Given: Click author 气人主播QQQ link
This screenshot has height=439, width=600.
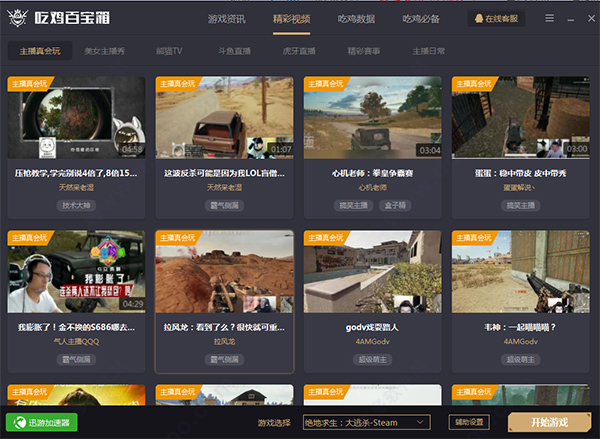Looking at the screenshot, I should pos(76,341).
